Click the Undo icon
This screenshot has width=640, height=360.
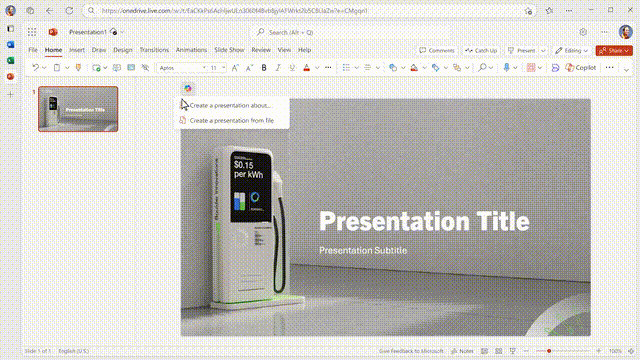pos(36,68)
